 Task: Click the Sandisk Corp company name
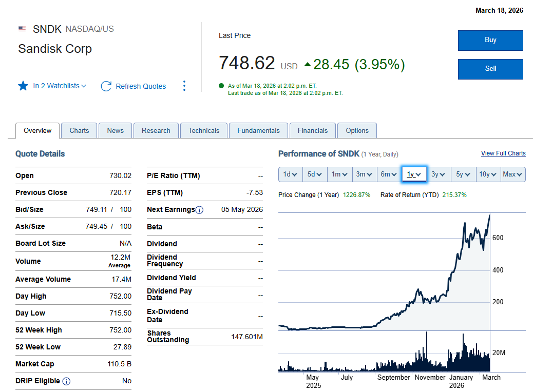point(55,49)
